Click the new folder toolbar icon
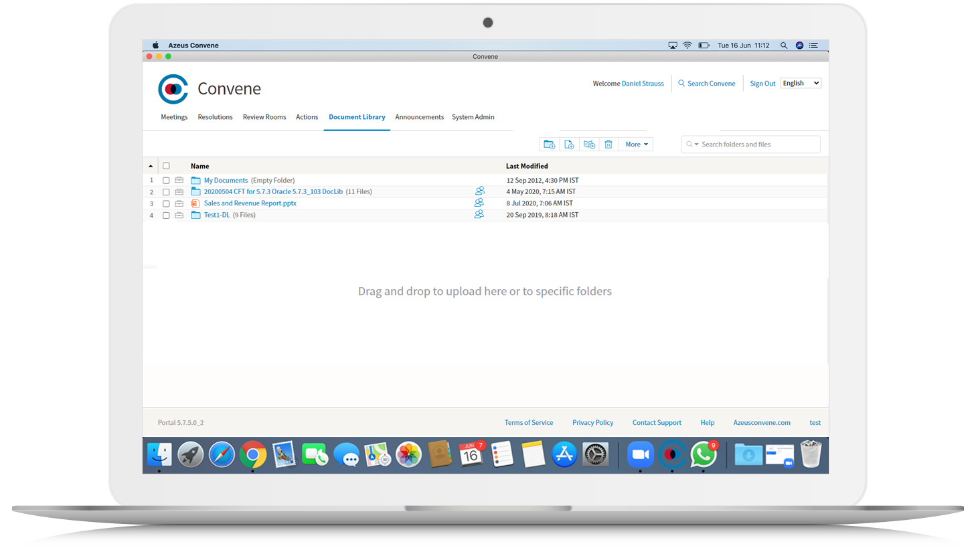 [x=550, y=145]
